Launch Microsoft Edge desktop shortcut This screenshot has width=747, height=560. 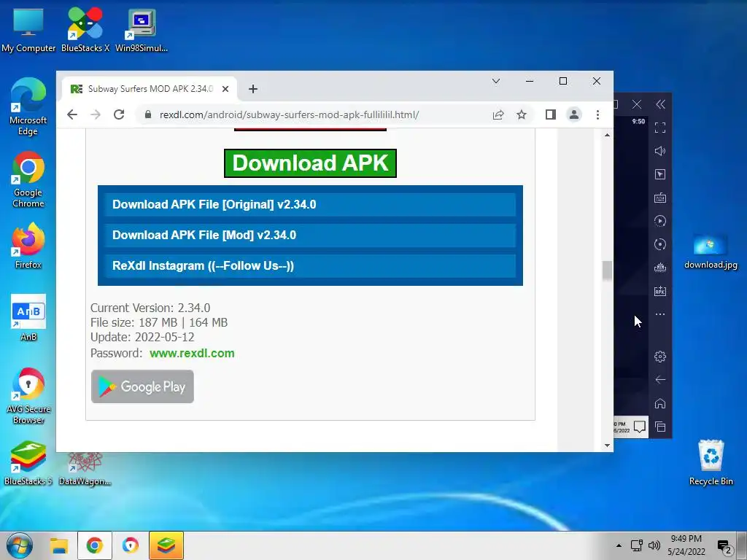click(x=28, y=107)
